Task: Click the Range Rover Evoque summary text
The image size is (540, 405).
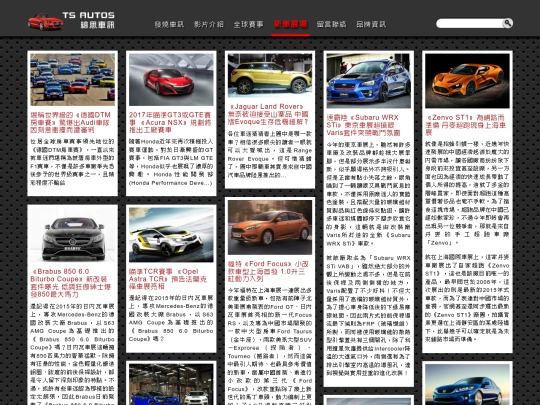Action: coord(270,154)
